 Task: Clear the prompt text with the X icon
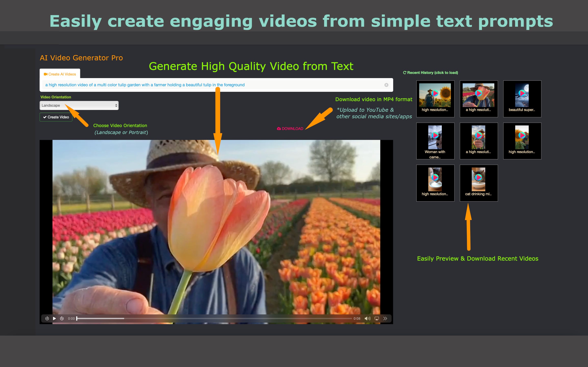[386, 85]
